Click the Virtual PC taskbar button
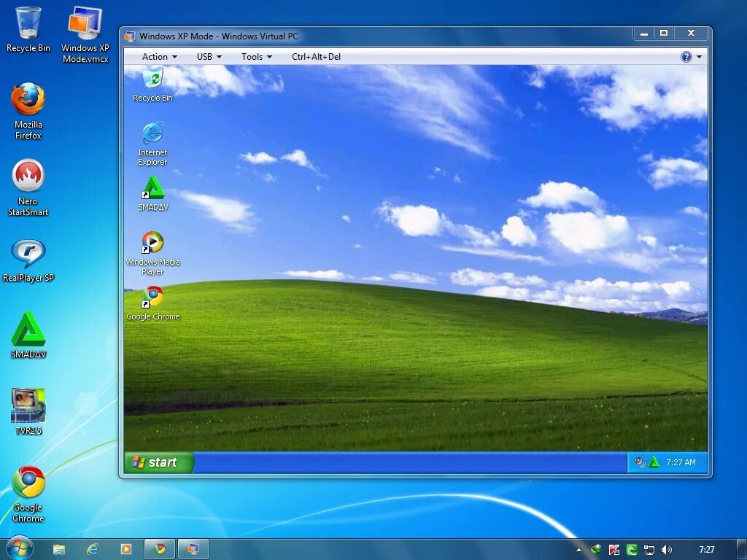This screenshot has height=560, width=747. point(193,549)
